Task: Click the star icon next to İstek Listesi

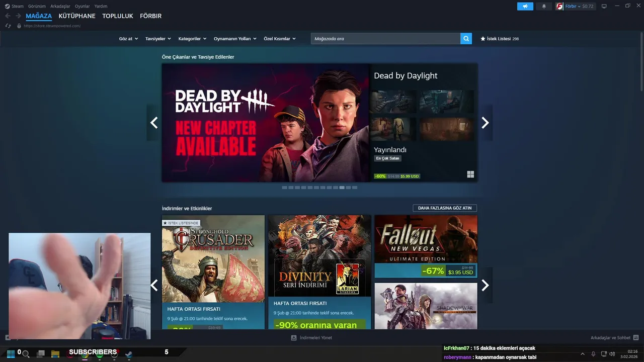Action: pyautogui.click(x=483, y=39)
